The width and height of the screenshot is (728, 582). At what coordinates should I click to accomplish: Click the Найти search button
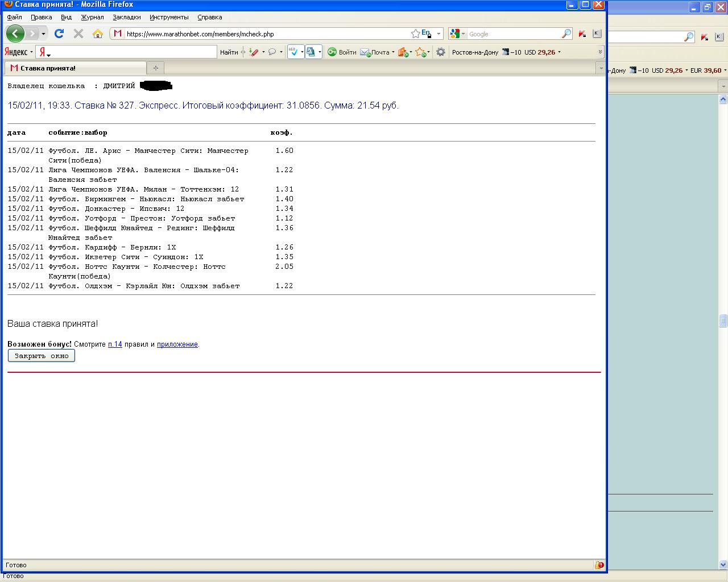(x=229, y=52)
